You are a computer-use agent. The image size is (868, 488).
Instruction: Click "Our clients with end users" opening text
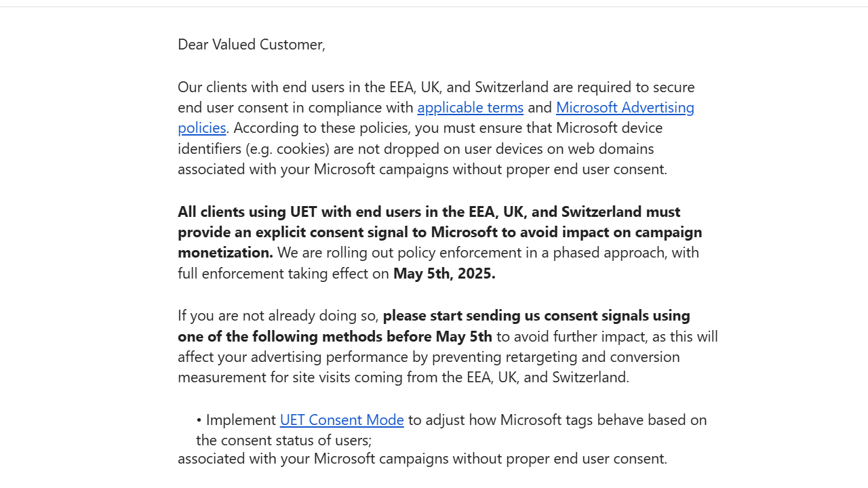(x=264, y=87)
